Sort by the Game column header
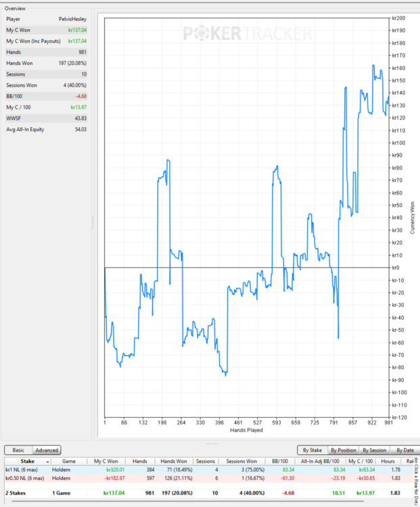This screenshot has height=507, width=420. [x=69, y=462]
